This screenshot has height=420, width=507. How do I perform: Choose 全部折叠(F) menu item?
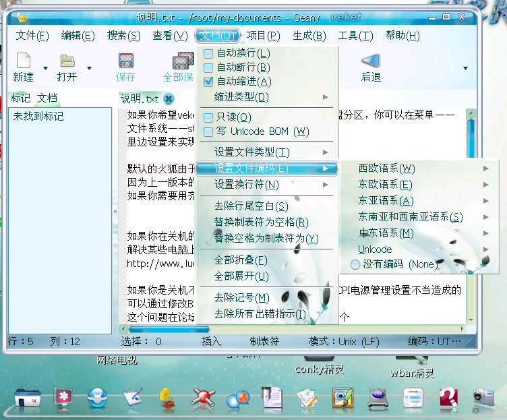pos(268,260)
